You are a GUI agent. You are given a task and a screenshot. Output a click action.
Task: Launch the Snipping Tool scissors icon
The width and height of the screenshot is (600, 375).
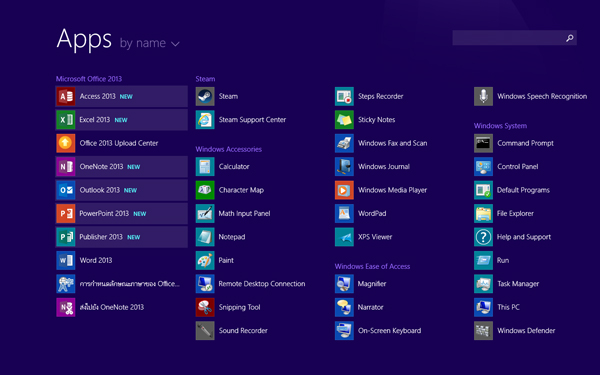pos(205,307)
